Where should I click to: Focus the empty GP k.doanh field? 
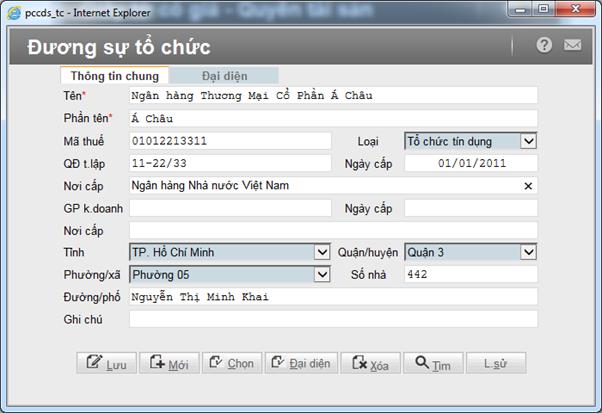[230, 208]
